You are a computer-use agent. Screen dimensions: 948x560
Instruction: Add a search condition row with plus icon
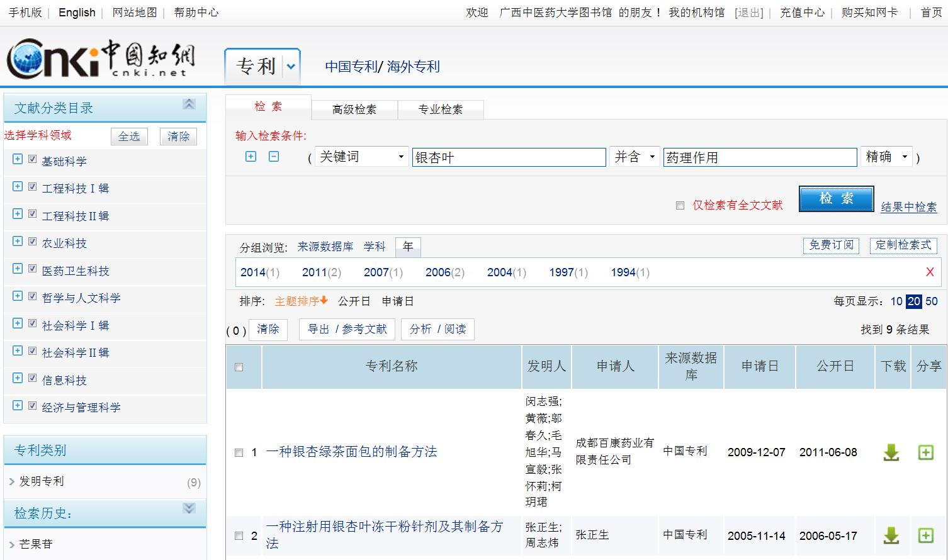(x=251, y=157)
